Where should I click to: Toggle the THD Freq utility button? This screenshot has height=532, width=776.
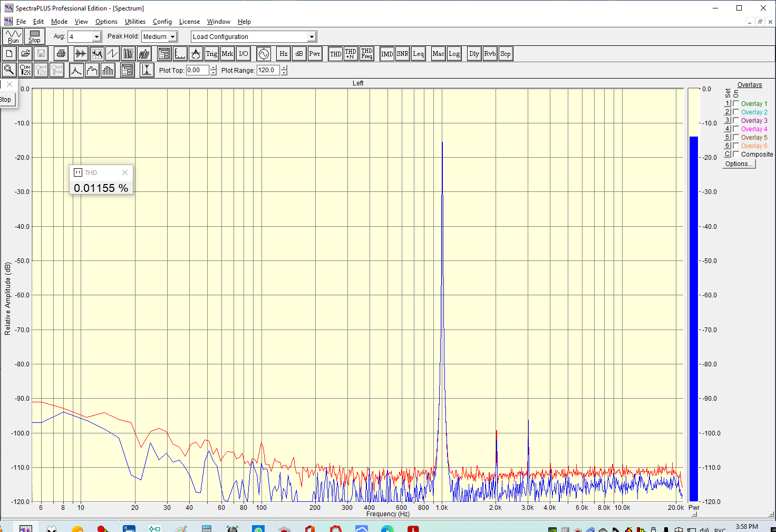click(367, 54)
